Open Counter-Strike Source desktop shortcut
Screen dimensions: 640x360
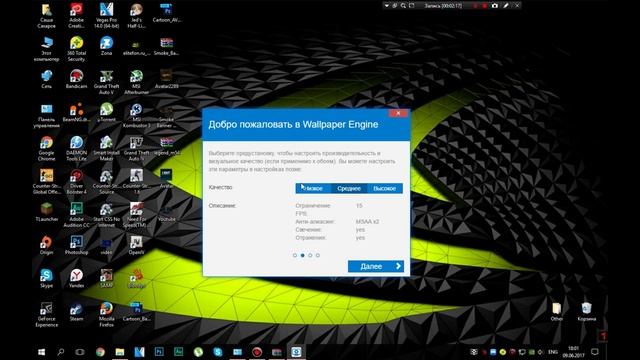[107, 182]
